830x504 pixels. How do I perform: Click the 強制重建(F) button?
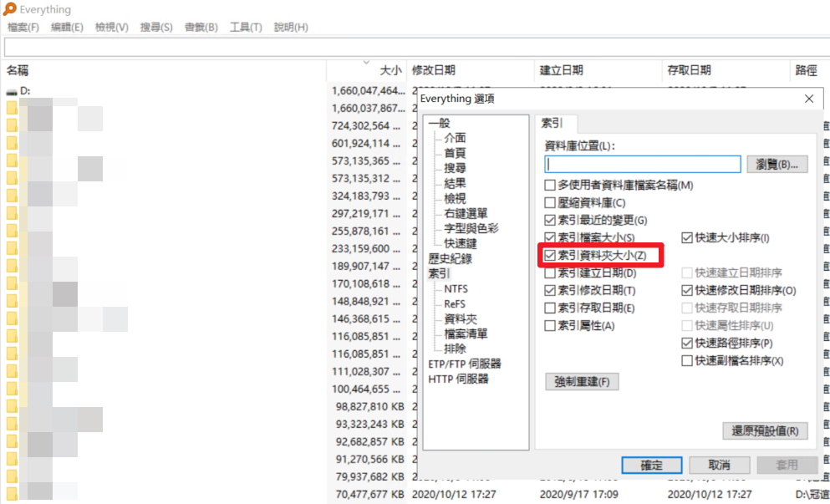[x=582, y=382]
